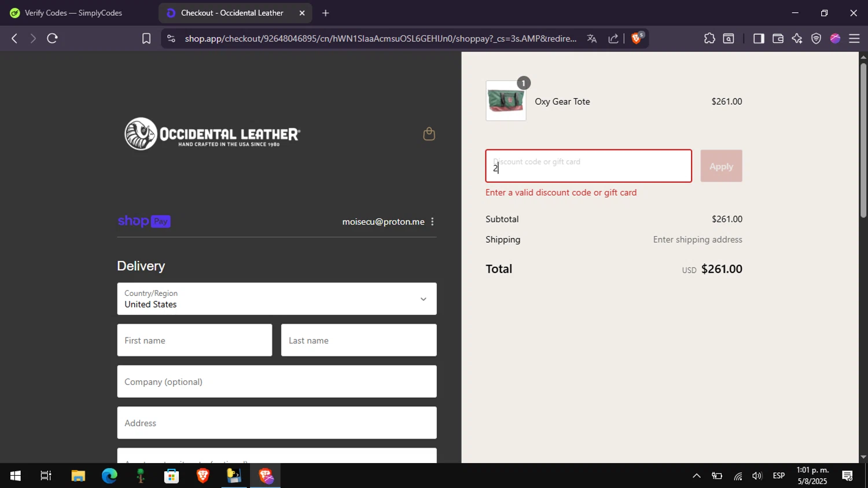Click the Last name field

(359, 340)
